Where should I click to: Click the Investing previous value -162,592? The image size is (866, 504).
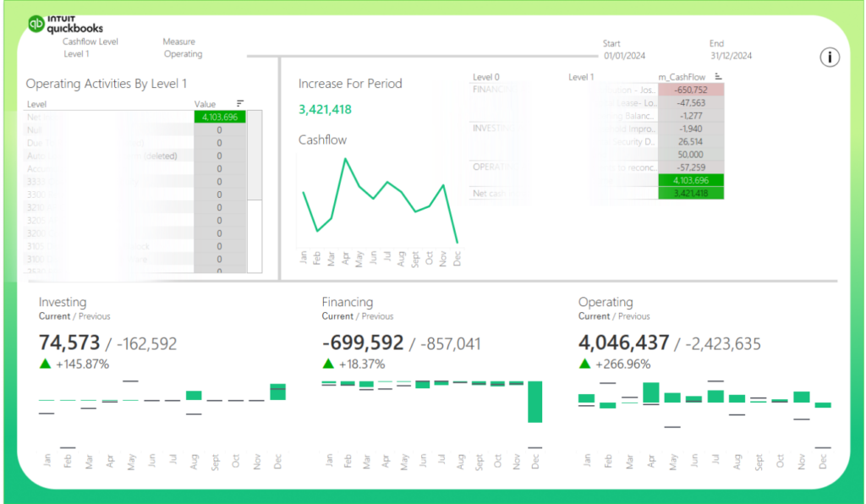point(146,344)
